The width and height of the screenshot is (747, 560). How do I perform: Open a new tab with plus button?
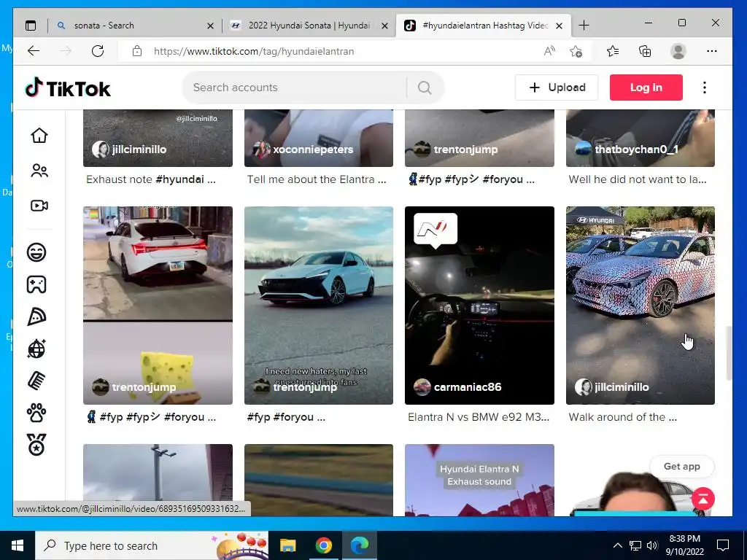584,26
